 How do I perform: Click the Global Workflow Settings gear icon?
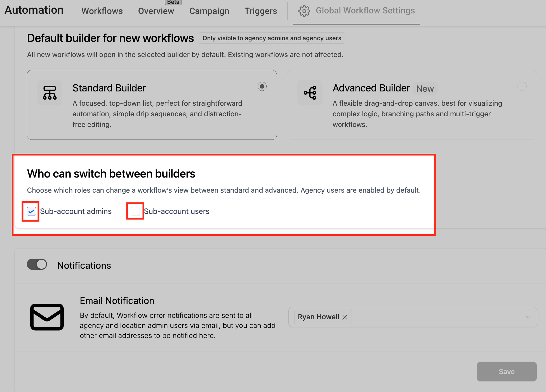coord(304,11)
